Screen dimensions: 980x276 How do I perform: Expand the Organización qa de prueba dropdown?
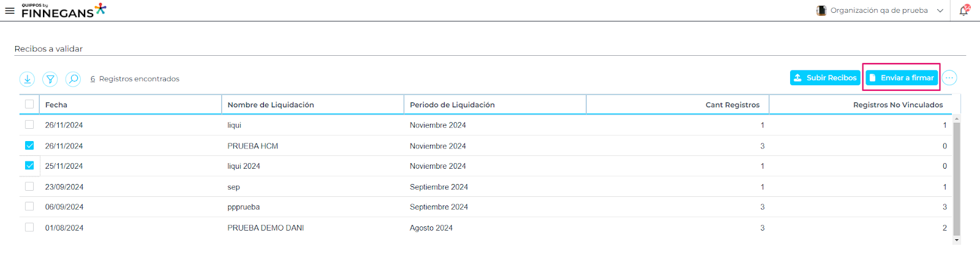[x=940, y=10]
